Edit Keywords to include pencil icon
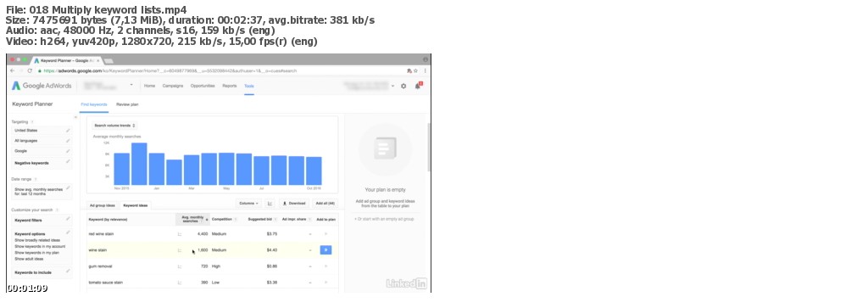The width and height of the screenshot is (868, 308). point(68,271)
